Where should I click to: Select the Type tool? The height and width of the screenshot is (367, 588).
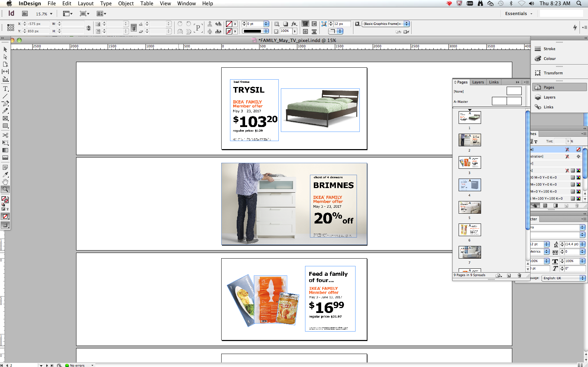tap(5, 89)
